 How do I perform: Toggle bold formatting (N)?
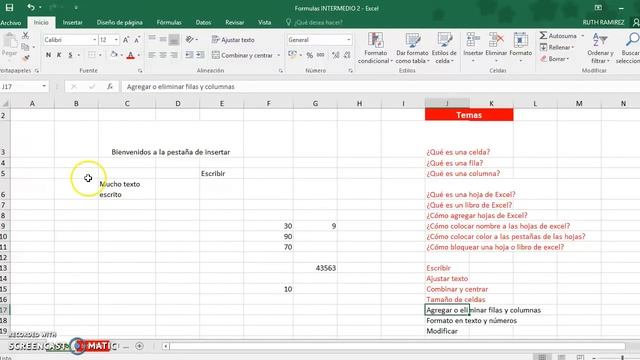pos(48,55)
